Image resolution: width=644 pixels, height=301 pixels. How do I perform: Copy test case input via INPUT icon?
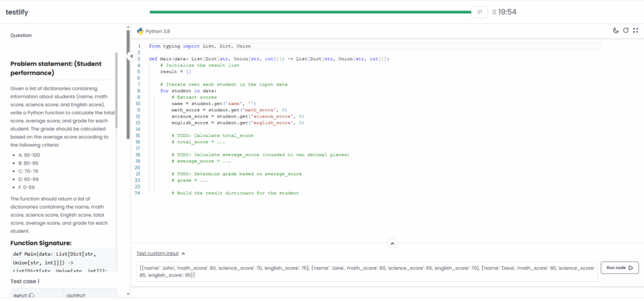click(x=31, y=296)
